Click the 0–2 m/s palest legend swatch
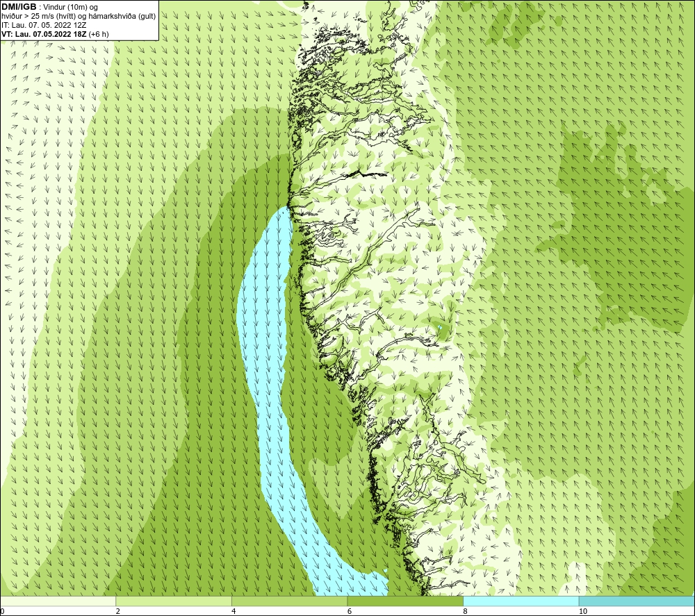Screen dimensions: 695x616 (x=58, y=601)
